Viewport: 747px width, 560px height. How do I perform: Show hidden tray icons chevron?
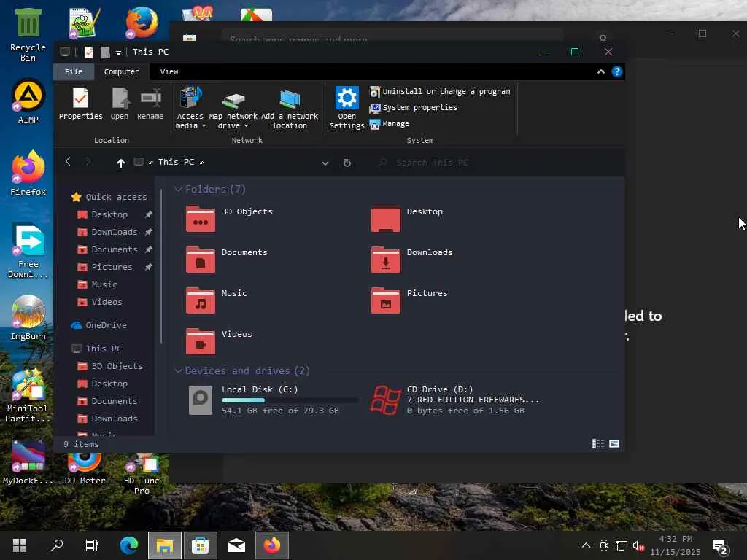[x=586, y=545]
